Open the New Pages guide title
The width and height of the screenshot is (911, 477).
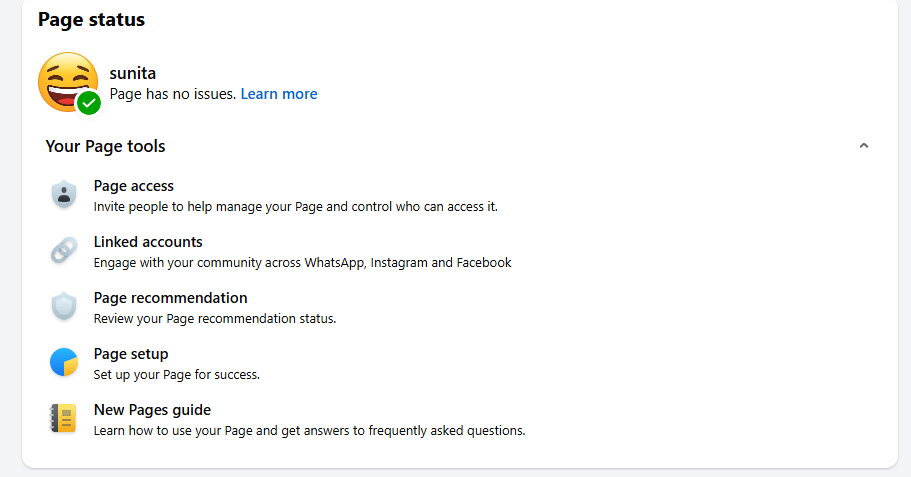(152, 410)
